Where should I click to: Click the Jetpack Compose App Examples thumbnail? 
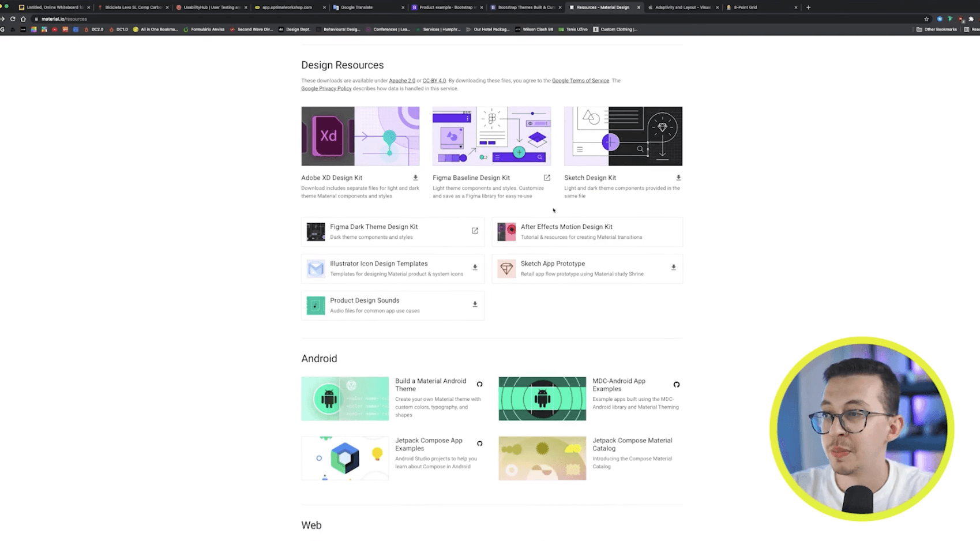tap(345, 458)
